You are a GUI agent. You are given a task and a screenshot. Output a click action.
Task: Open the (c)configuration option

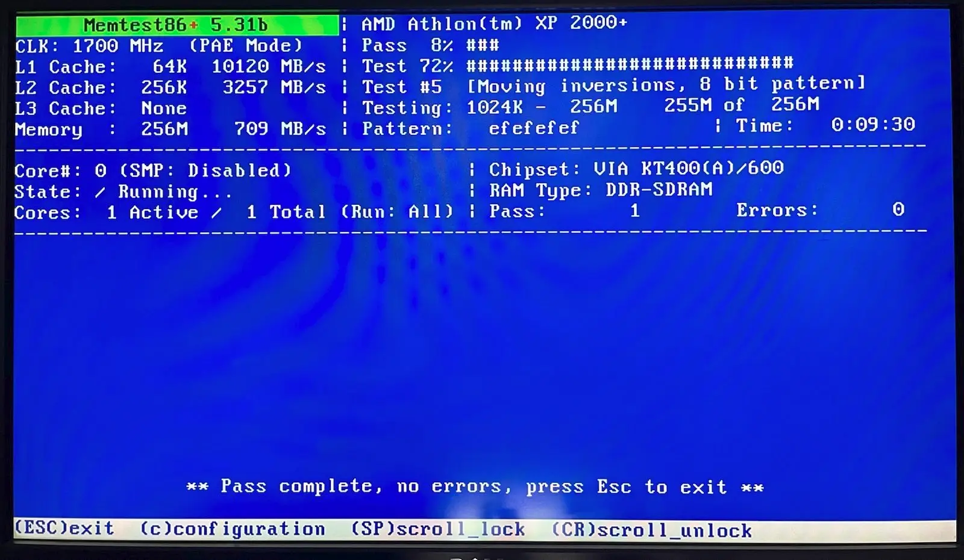click(233, 529)
